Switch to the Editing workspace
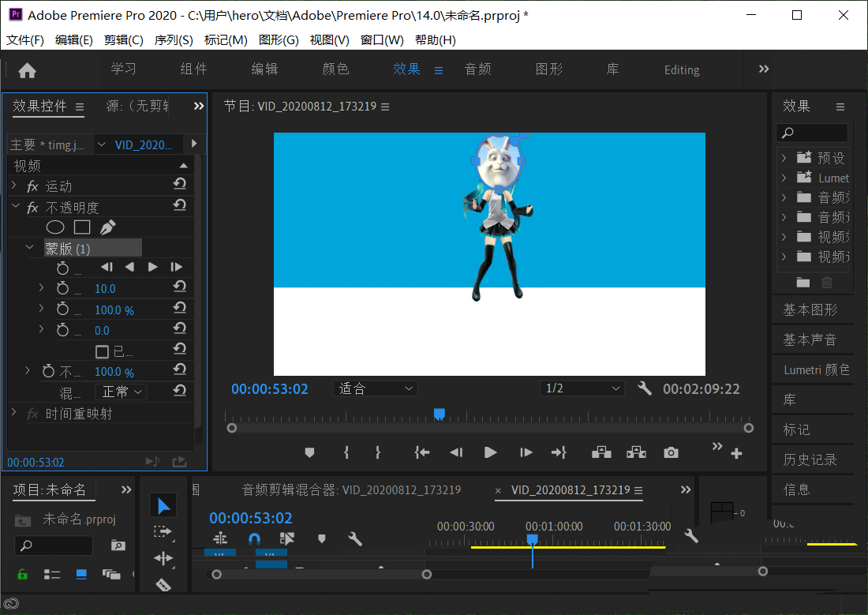Image resolution: width=868 pixels, height=615 pixels. [681, 69]
